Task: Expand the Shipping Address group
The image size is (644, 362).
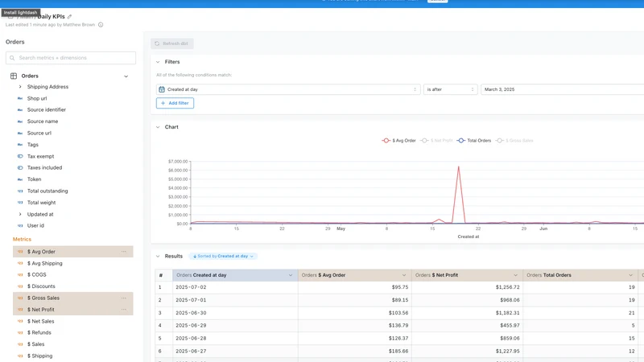Action: click(x=20, y=87)
